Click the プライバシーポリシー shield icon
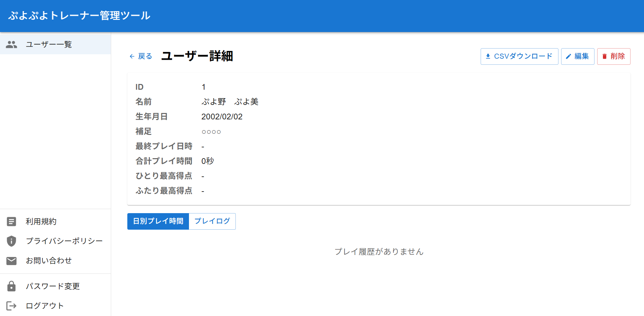This screenshot has width=644, height=316. pyautogui.click(x=11, y=241)
